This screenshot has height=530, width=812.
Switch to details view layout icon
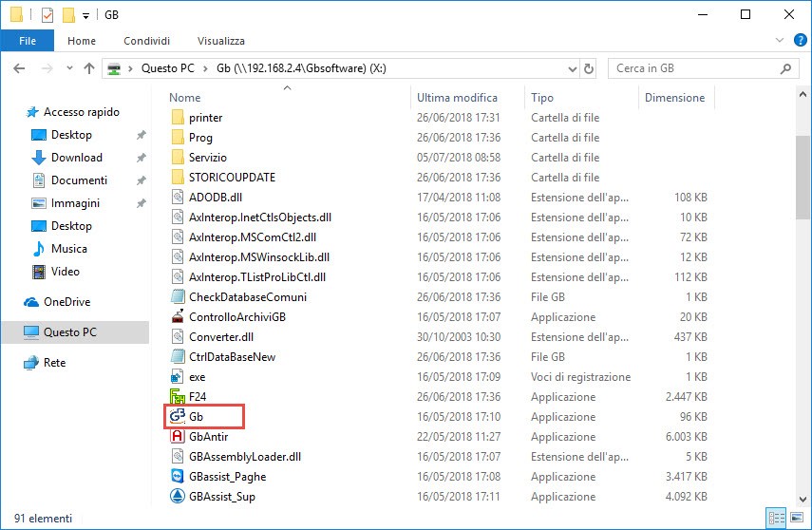pos(776,518)
